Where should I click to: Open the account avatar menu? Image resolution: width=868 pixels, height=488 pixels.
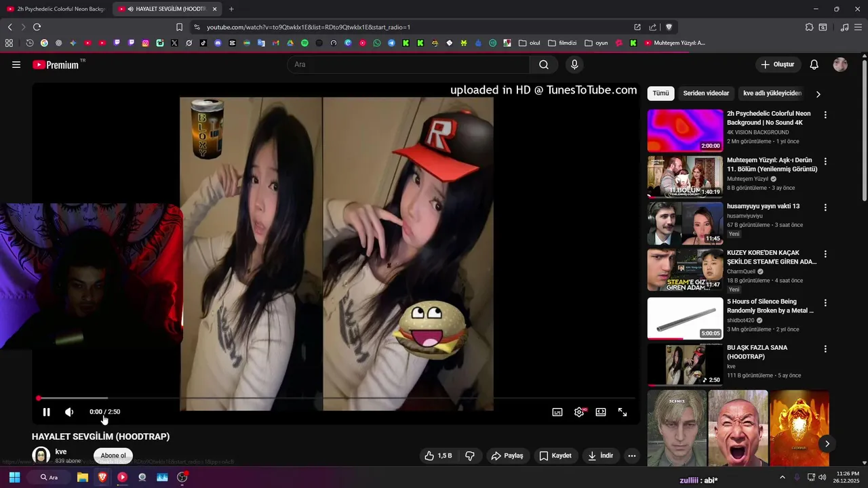click(840, 64)
